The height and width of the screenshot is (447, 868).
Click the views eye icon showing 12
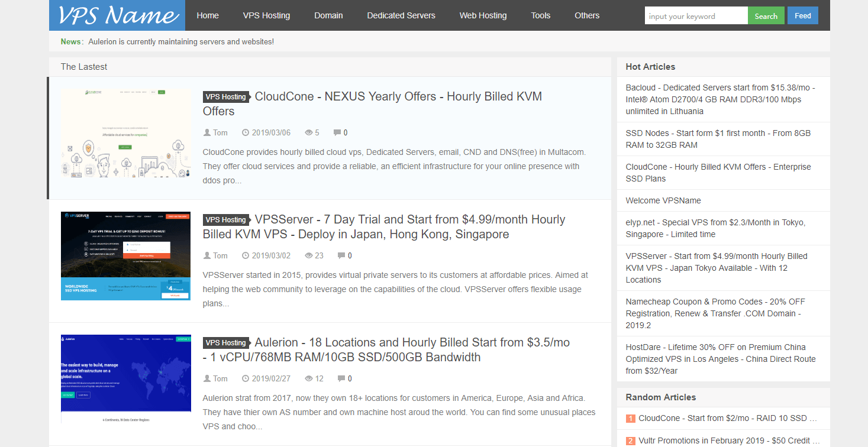pos(308,378)
